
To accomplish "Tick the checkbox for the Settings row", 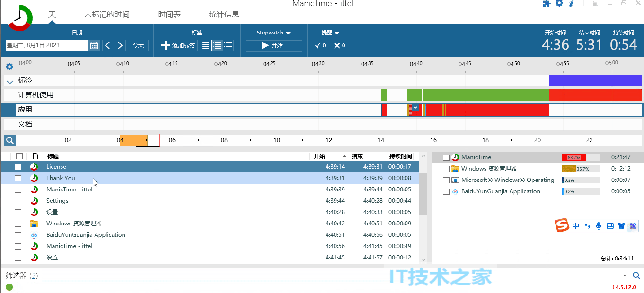I will 18,201.
